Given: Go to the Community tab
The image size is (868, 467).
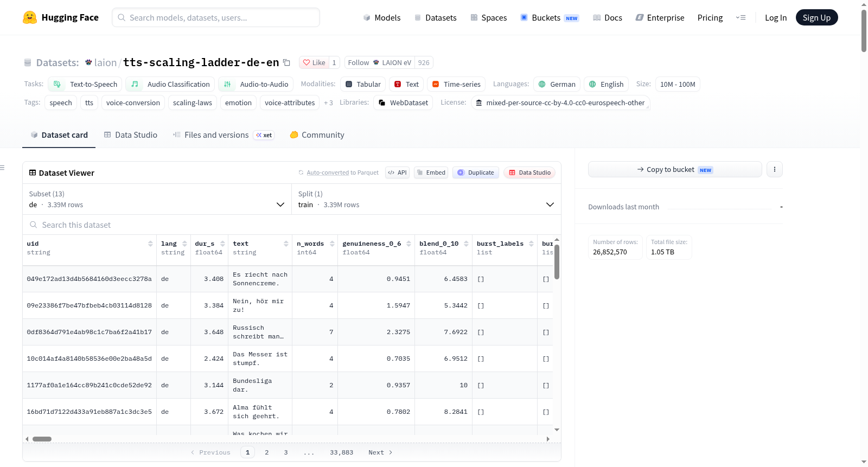Looking at the screenshot, I should click(317, 135).
